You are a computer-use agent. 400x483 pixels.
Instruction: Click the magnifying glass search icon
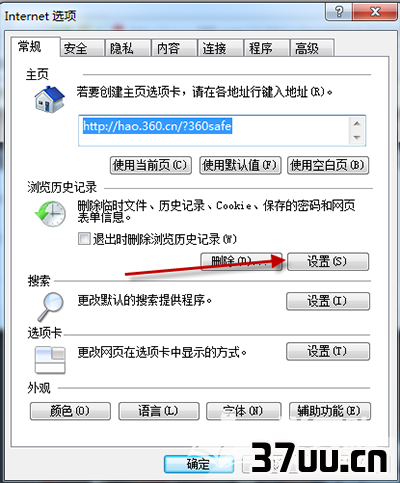click(50, 307)
